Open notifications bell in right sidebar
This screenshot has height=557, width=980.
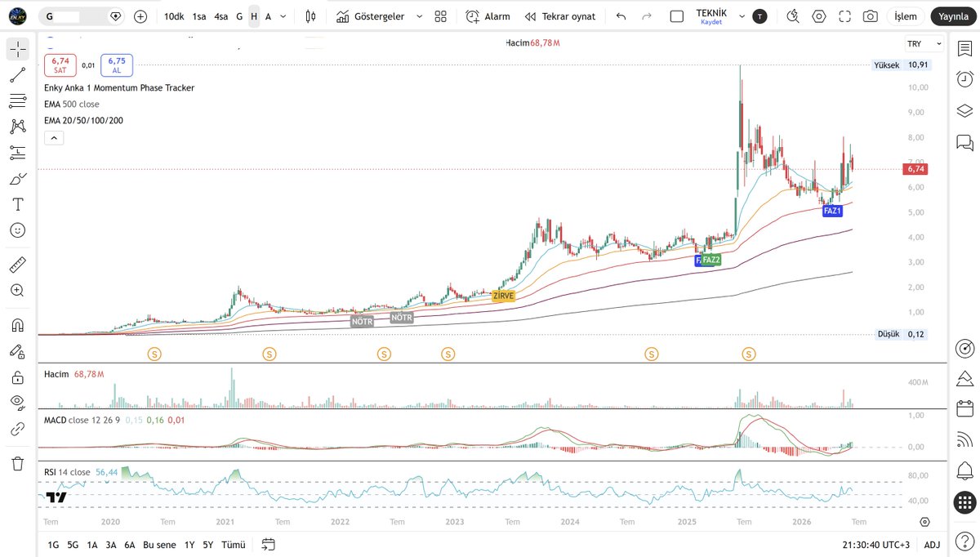[964, 470]
